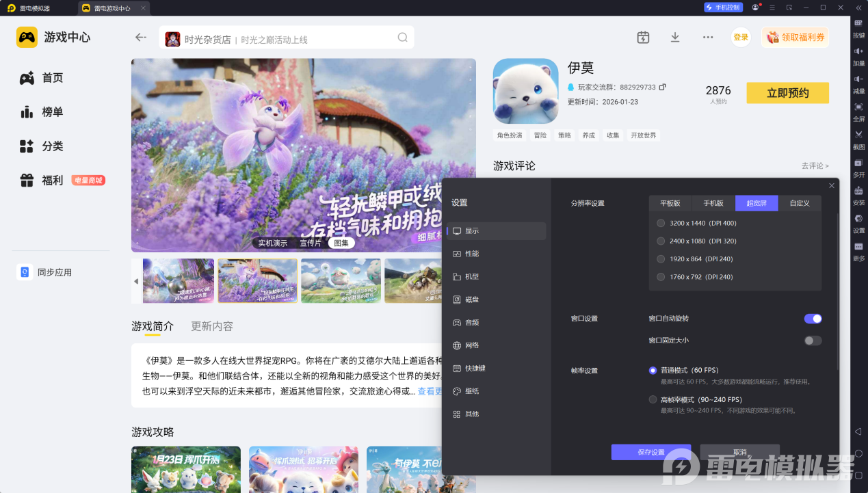Open the download manager arrow icon
The height and width of the screenshot is (493, 868).
click(x=675, y=38)
